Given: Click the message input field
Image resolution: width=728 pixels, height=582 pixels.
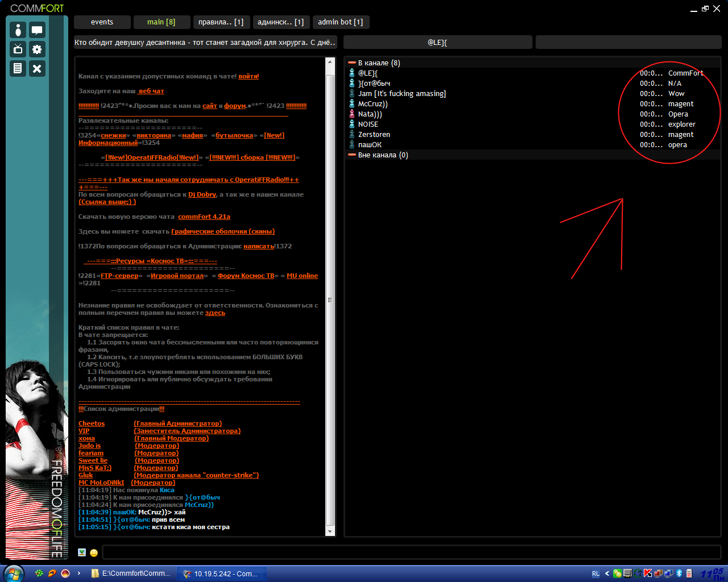Looking at the screenshot, I should coord(411,552).
